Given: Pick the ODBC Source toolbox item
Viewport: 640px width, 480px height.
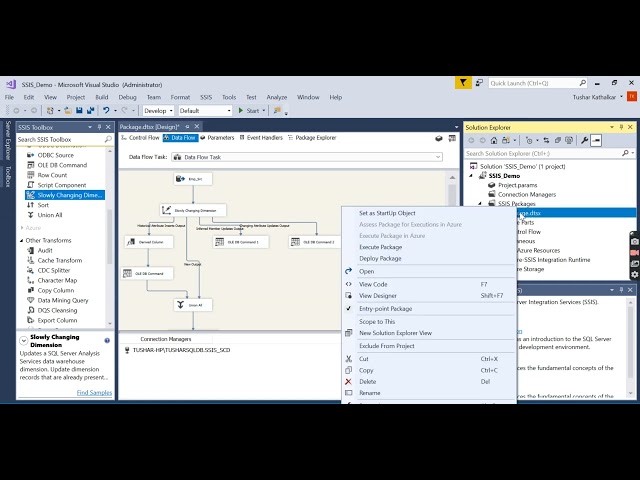Looking at the screenshot, I should point(51,155).
